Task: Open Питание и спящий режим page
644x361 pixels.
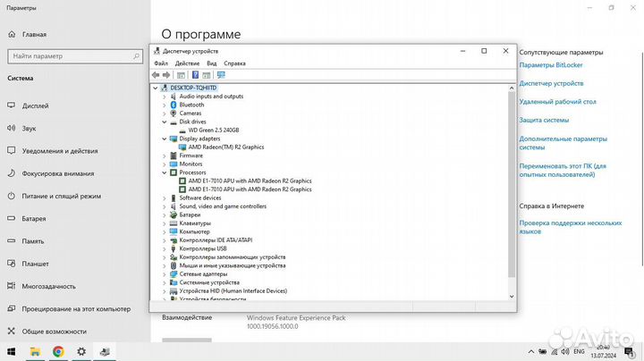Action: 61,196
